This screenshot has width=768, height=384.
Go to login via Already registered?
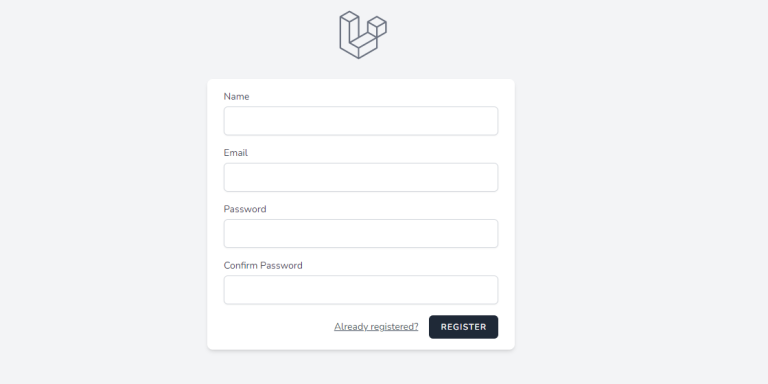click(376, 327)
